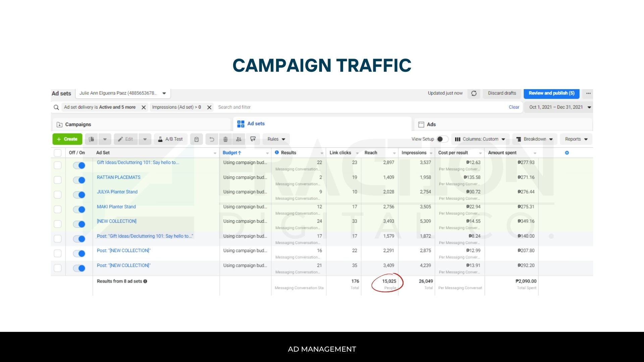The image size is (644, 362).
Task: Remove the Impressions (Ad set) > 0 filter
Action: pos(209,107)
